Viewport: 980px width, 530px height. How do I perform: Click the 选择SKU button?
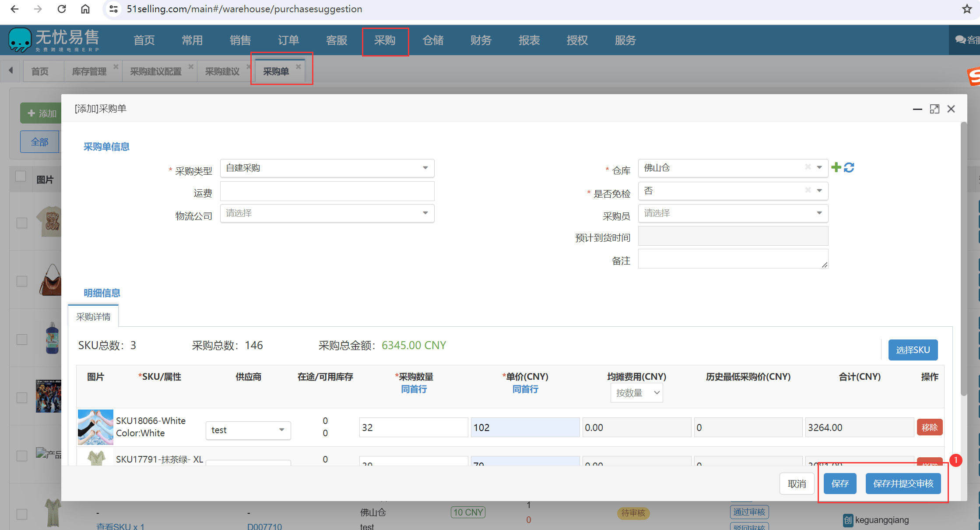pyautogui.click(x=913, y=350)
